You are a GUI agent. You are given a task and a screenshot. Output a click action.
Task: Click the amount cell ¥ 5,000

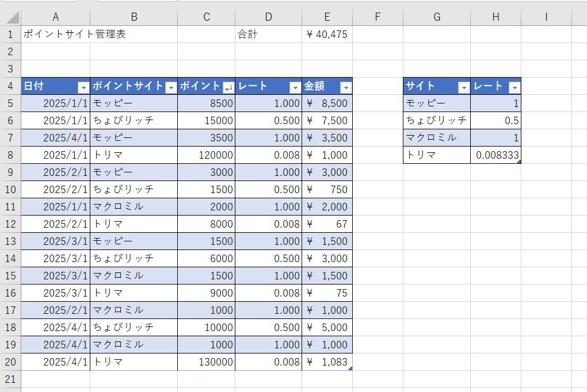[x=327, y=327]
